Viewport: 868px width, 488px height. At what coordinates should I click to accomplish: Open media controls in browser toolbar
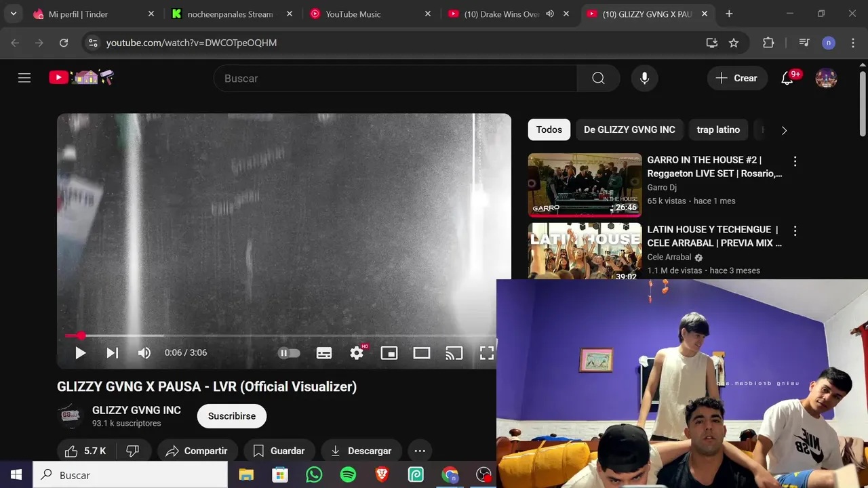[x=804, y=43]
